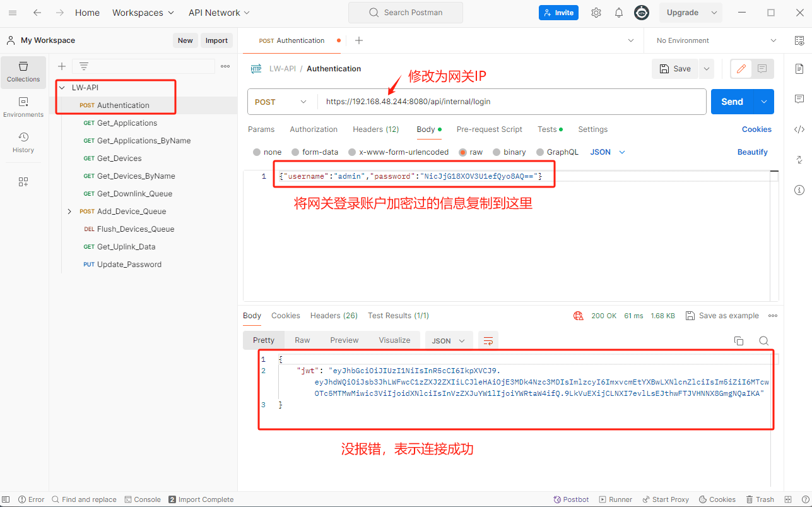
Task: Add a new request tab
Action: coord(359,40)
